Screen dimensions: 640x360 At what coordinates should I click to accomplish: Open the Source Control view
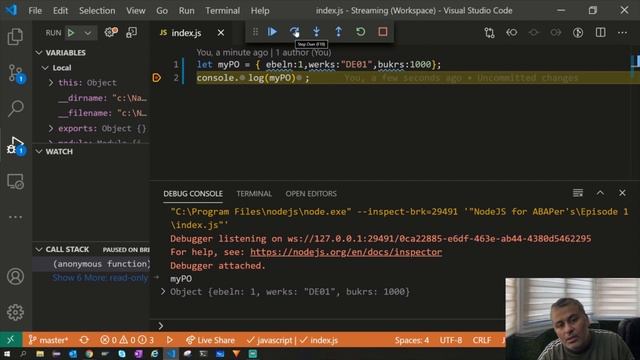click(x=16, y=73)
